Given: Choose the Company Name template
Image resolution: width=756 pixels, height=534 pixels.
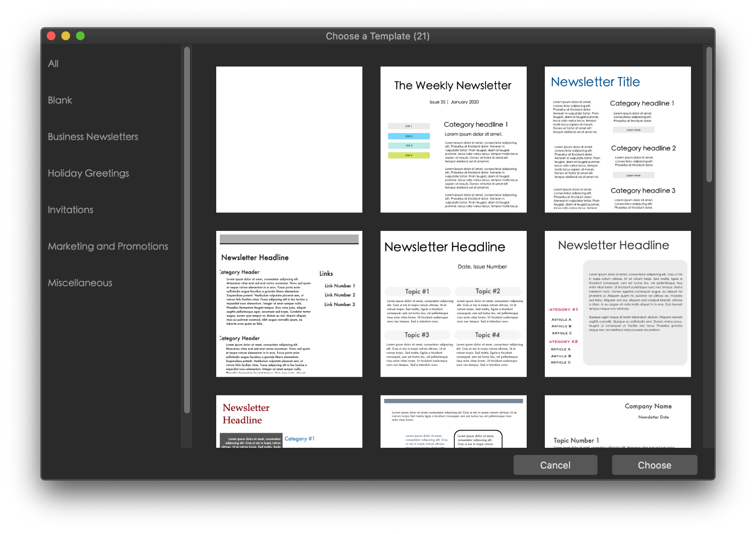Looking at the screenshot, I should click(x=618, y=422).
